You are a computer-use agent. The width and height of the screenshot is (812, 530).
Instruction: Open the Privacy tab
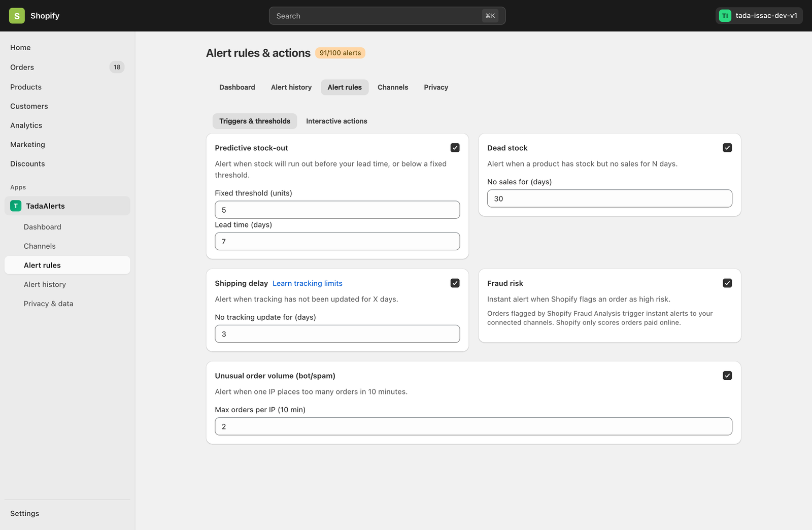[436, 87]
